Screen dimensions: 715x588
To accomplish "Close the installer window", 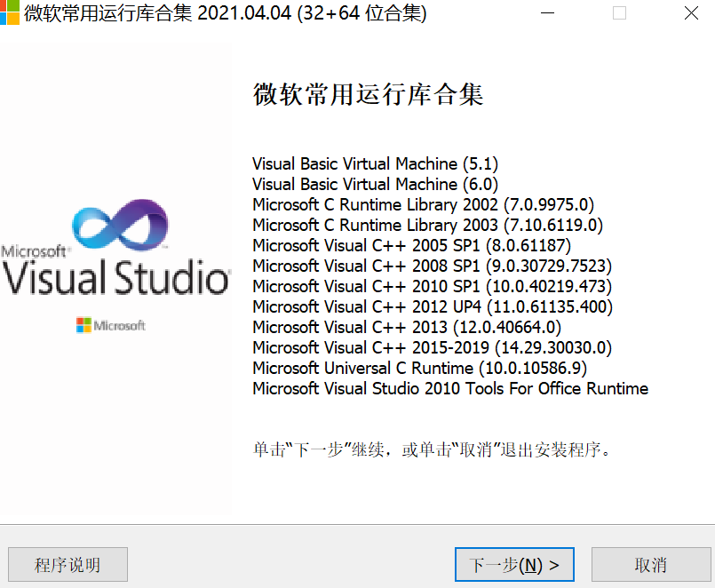I will coord(691,12).
